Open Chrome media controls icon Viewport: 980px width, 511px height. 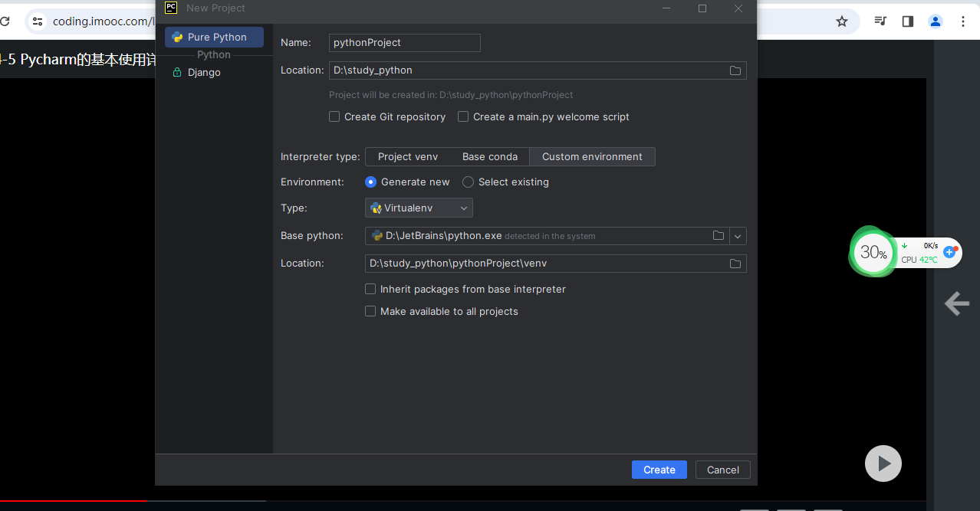click(x=880, y=21)
